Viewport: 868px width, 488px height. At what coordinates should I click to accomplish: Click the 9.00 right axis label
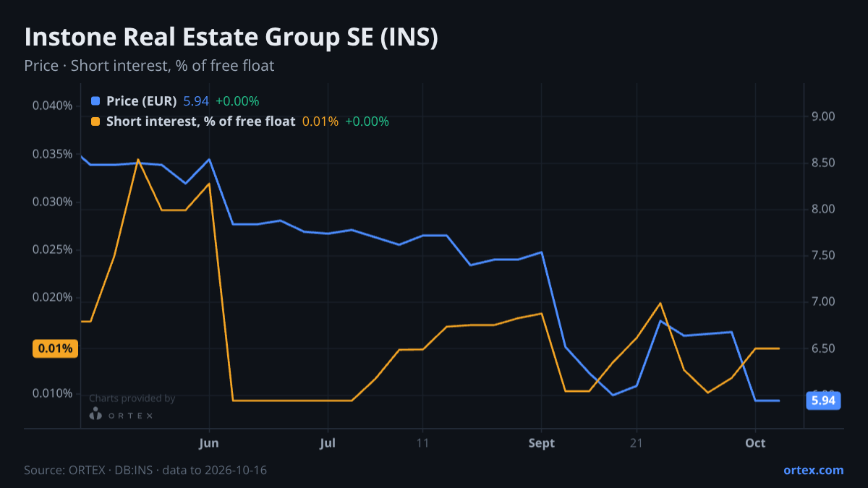coord(823,116)
